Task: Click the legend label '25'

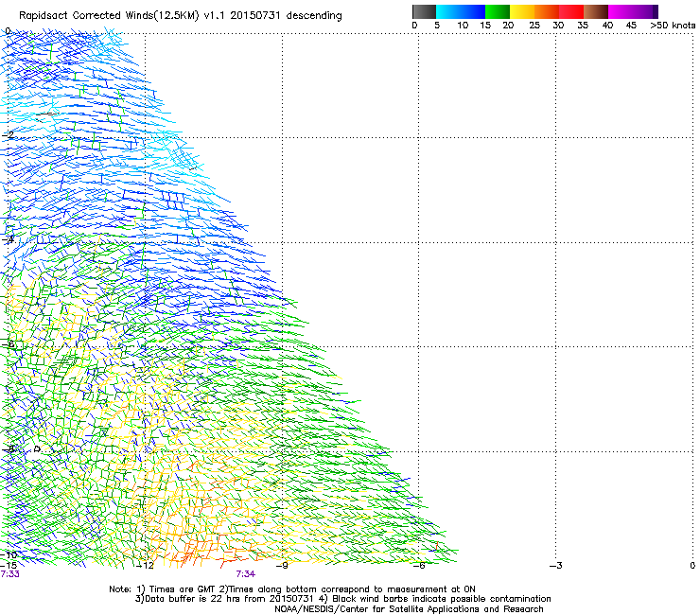Action: [534, 26]
